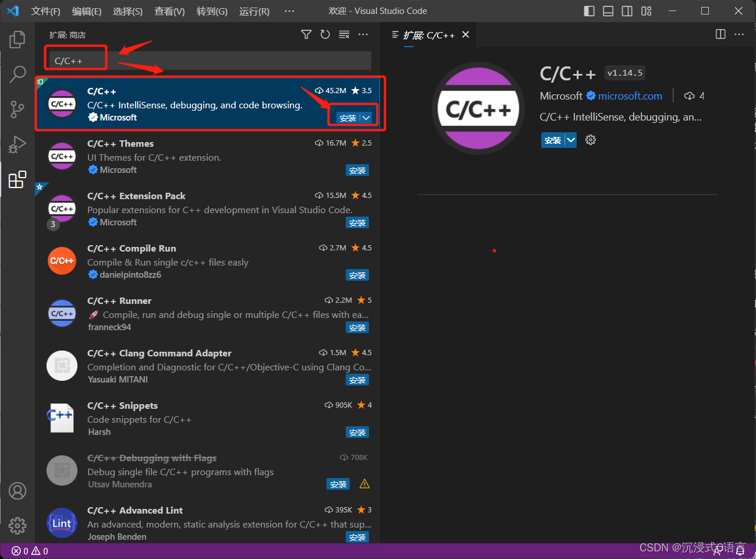Select C/C++ Extension Pack result

pos(207,208)
